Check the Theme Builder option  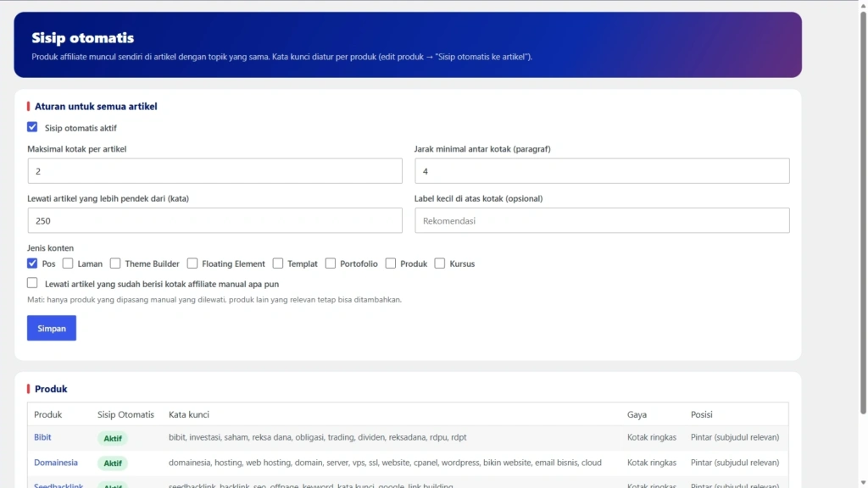coord(115,263)
